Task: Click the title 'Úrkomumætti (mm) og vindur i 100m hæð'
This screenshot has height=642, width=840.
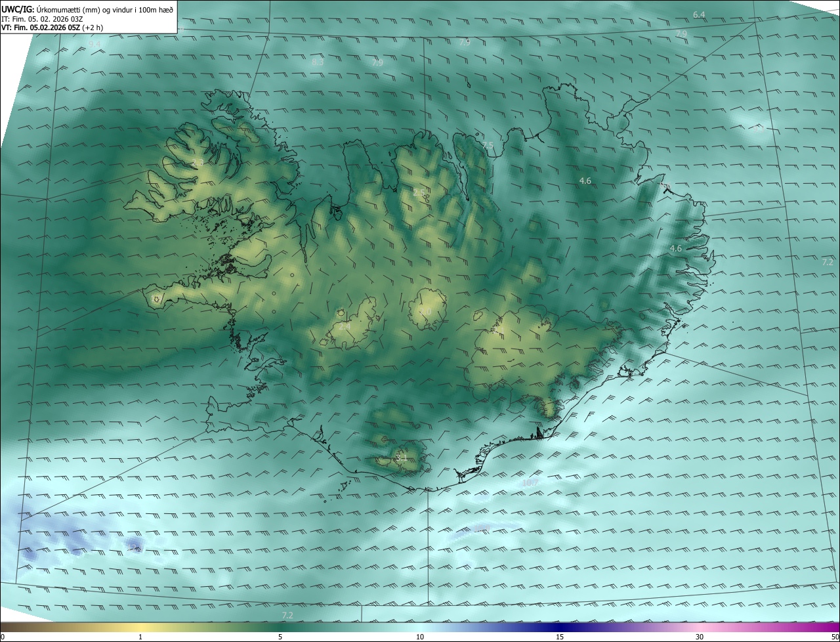Action: 104,9
